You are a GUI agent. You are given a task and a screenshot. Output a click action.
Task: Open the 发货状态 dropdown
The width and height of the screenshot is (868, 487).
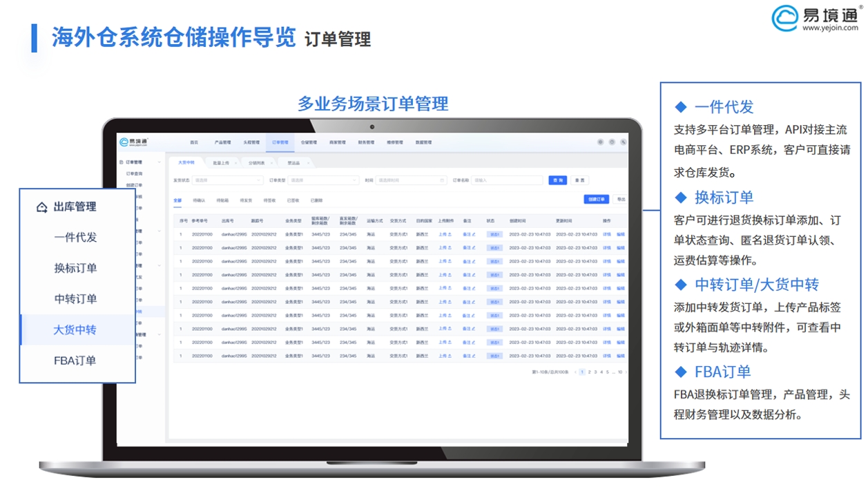(228, 179)
